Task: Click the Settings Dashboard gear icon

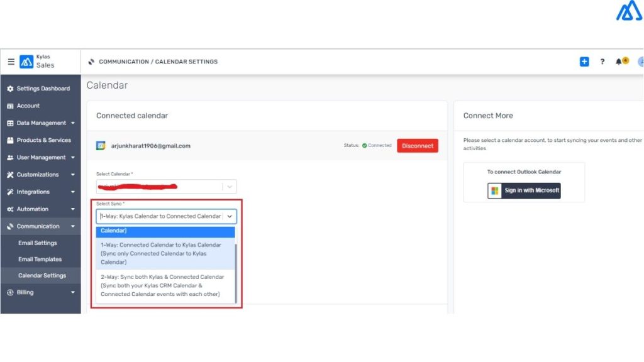Action: (x=10, y=89)
